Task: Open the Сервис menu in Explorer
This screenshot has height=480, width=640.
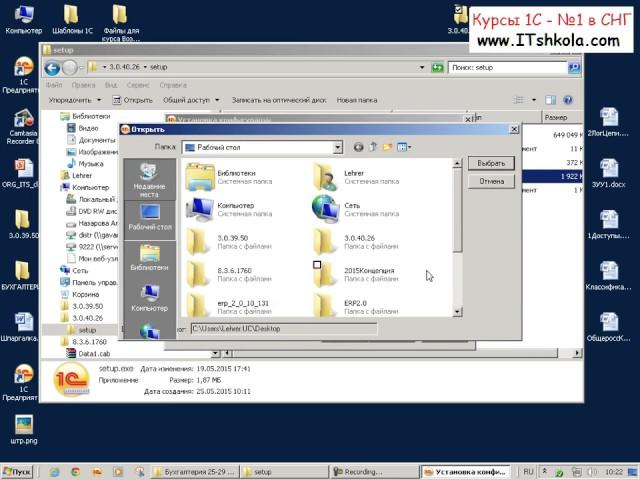Action: click(138, 85)
